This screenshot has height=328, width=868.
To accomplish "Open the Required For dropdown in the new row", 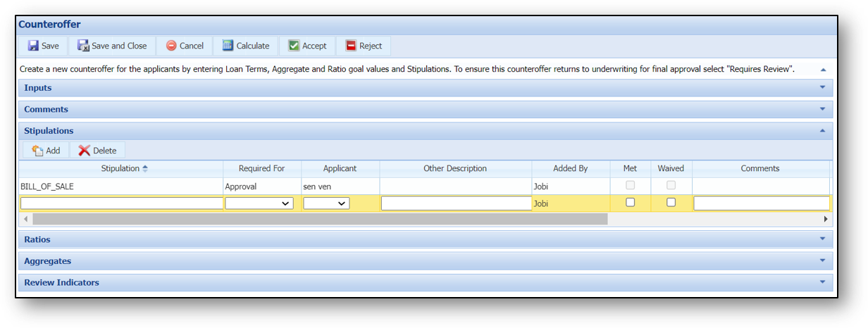I will pos(259,203).
